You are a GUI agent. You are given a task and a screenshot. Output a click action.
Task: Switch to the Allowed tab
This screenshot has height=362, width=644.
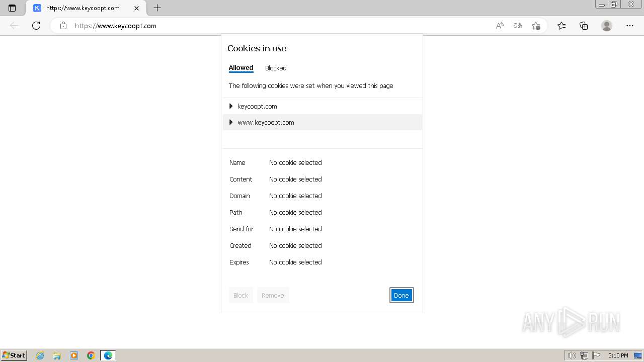pos(241,68)
